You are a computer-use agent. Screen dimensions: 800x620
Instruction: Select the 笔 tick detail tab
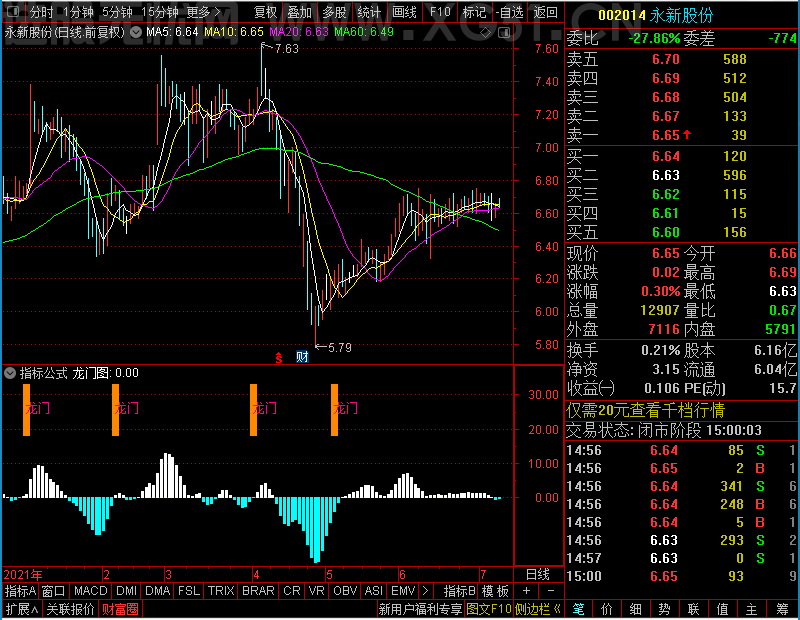pos(578,609)
